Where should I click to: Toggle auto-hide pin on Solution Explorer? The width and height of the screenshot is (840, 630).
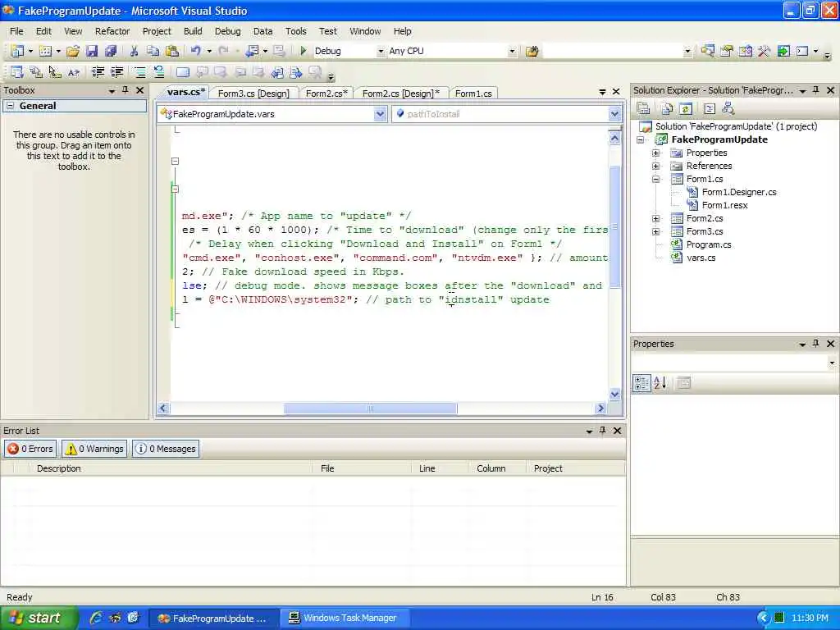[x=816, y=90]
